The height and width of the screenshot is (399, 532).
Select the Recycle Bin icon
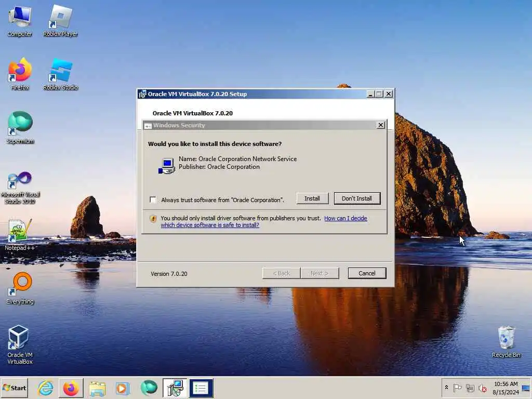(506, 342)
